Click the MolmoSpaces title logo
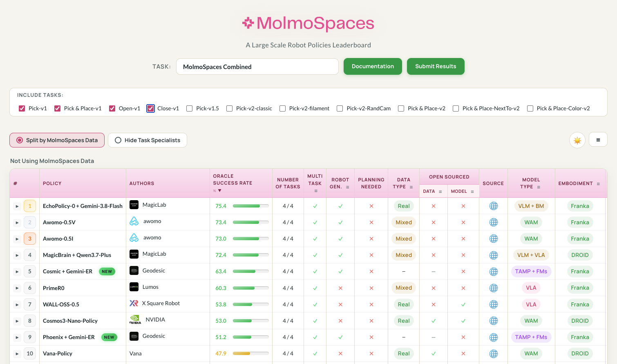This screenshot has height=364, width=617. pyautogui.click(x=308, y=23)
